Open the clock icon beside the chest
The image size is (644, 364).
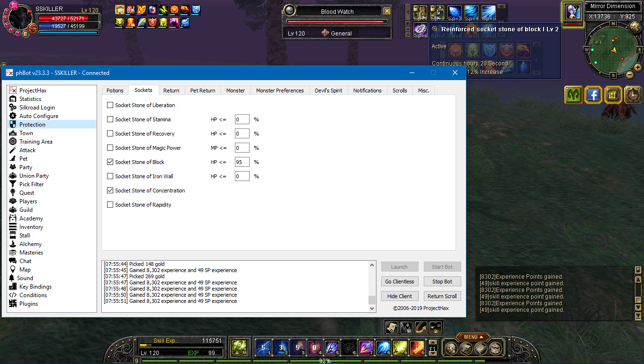click(633, 95)
